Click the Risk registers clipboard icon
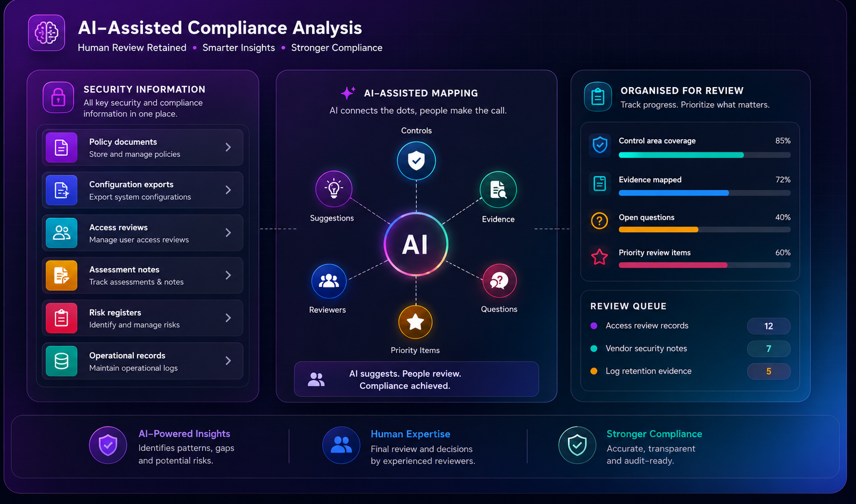The height and width of the screenshot is (504, 856). pos(62,318)
